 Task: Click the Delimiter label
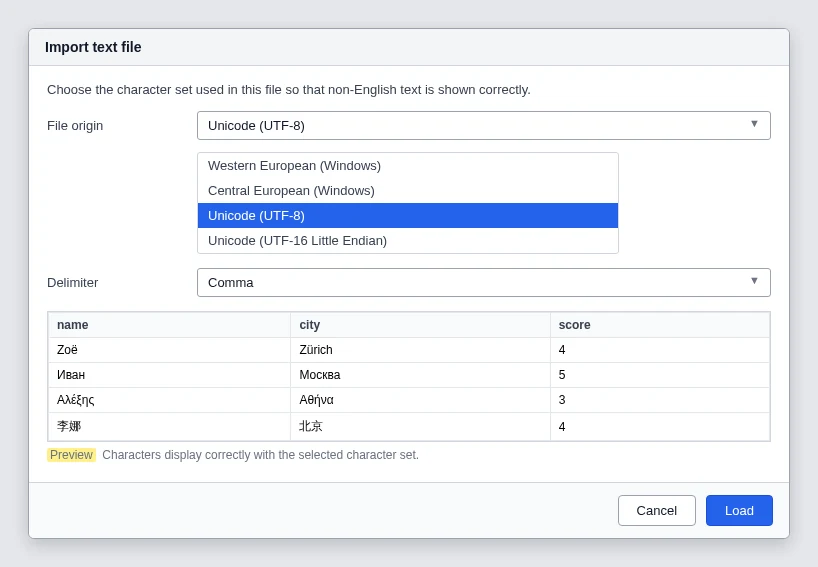[x=73, y=283]
